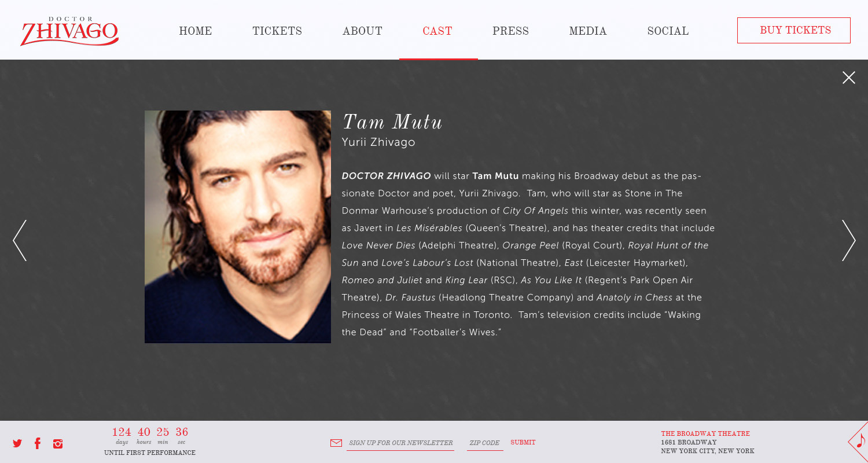Viewport: 868px width, 463px height.
Task: Go to next cast member arrow
Action: pyautogui.click(x=848, y=240)
